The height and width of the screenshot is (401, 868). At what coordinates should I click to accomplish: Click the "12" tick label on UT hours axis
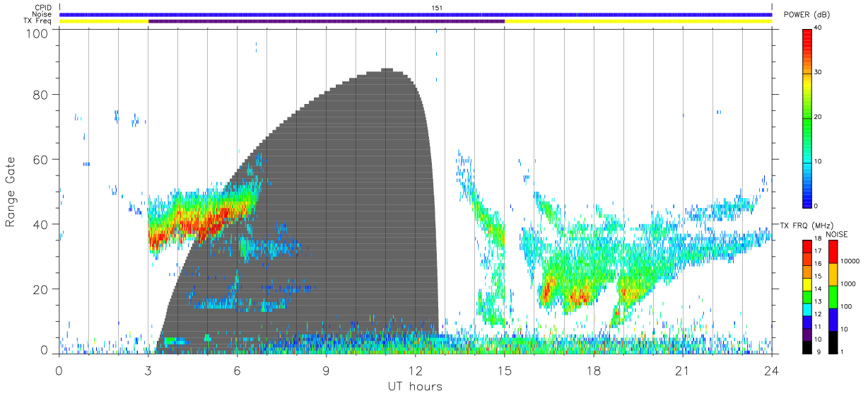pyautogui.click(x=416, y=370)
